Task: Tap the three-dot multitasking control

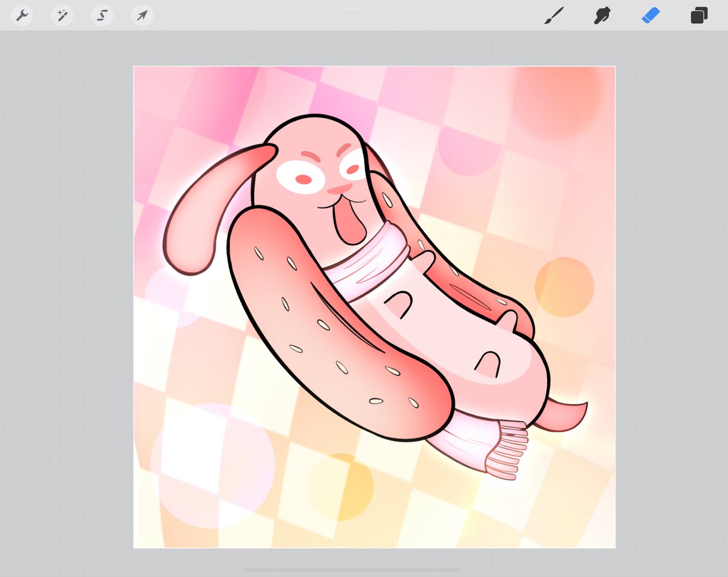Action: pyautogui.click(x=351, y=8)
